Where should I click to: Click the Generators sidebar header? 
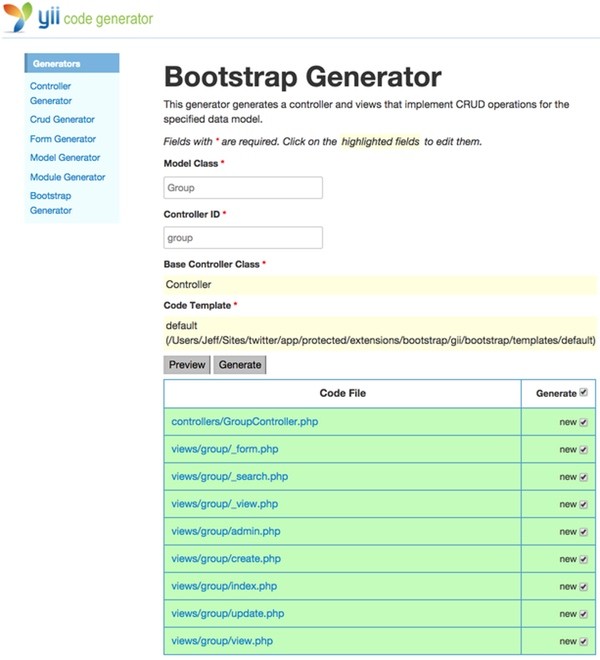[x=72, y=63]
